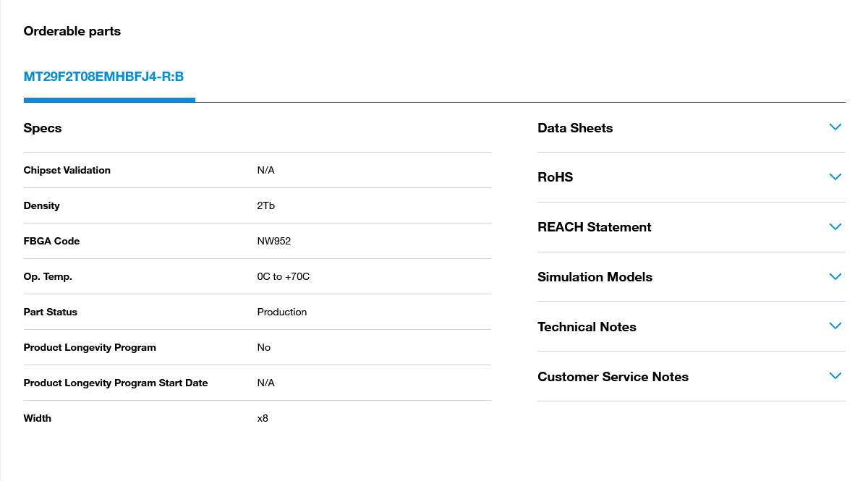Open the REACH Statement section label

click(x=594, y=227)
